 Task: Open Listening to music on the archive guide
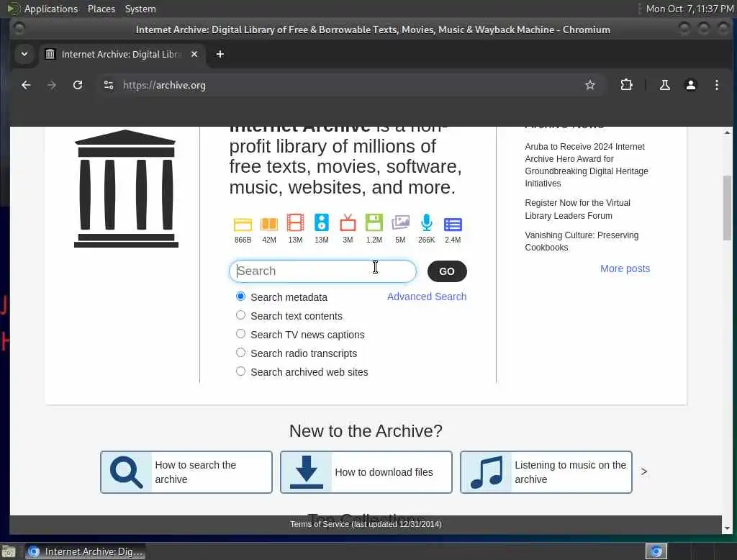[546, 472]
